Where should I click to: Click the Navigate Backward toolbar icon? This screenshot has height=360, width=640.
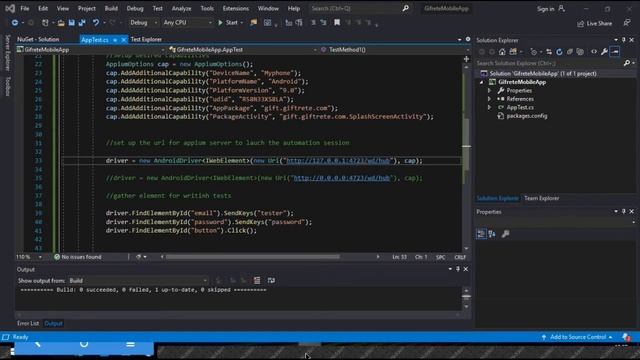(x=15, y=23)
